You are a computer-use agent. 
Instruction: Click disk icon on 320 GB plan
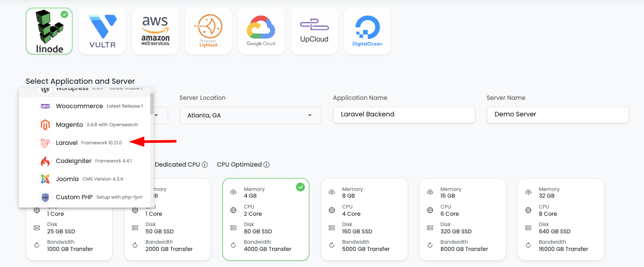point(430,228)
